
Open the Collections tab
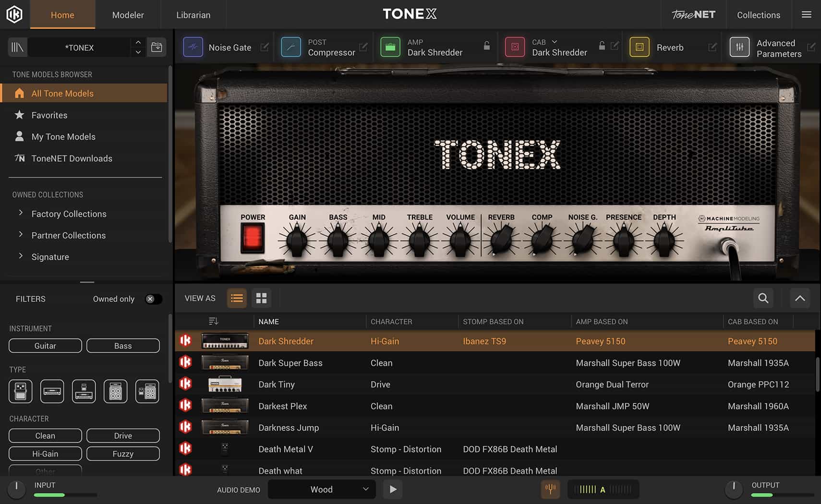(759, 15)
